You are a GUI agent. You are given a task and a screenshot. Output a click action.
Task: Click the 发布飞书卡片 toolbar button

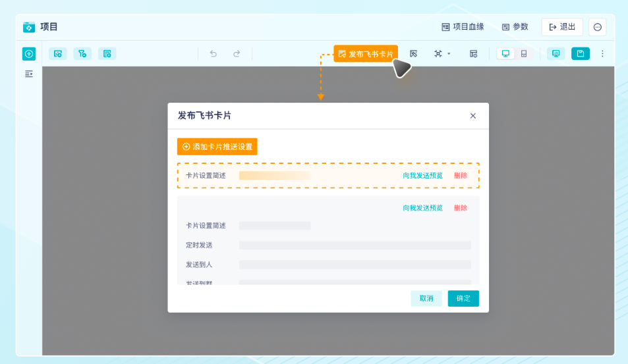pos(366,53)
